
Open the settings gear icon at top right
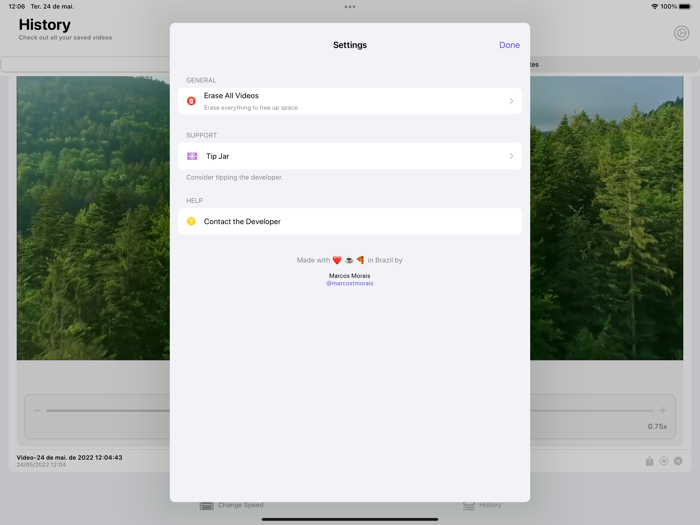681,33
